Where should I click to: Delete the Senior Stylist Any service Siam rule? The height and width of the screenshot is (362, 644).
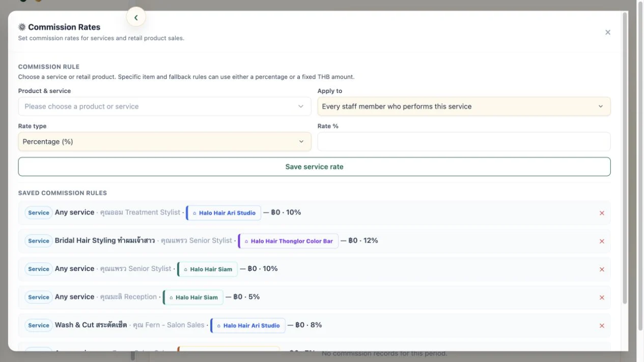pyautogui.click(x=602, y=269)
